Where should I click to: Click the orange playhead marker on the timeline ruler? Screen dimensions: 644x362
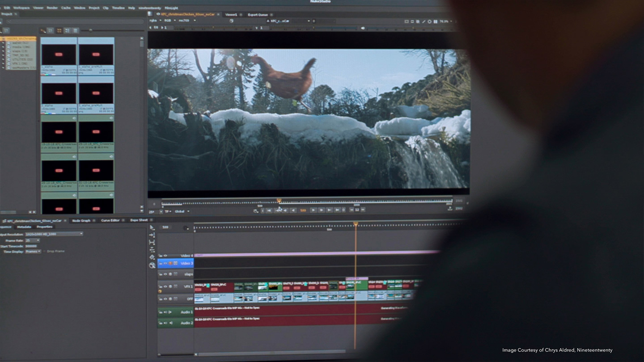point(356,224)
